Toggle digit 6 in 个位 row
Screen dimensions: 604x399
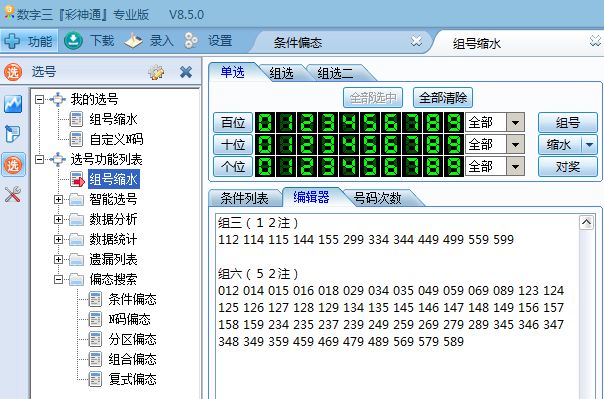tap(391, 167)
